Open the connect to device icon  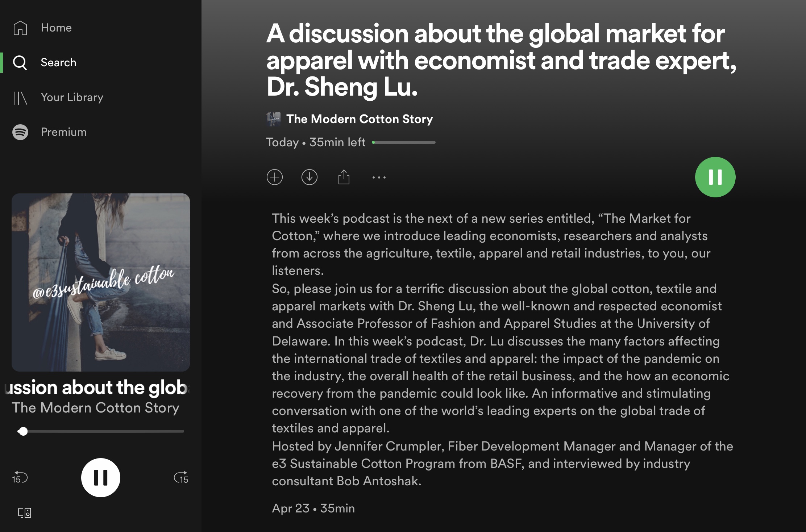click(25, 512)
